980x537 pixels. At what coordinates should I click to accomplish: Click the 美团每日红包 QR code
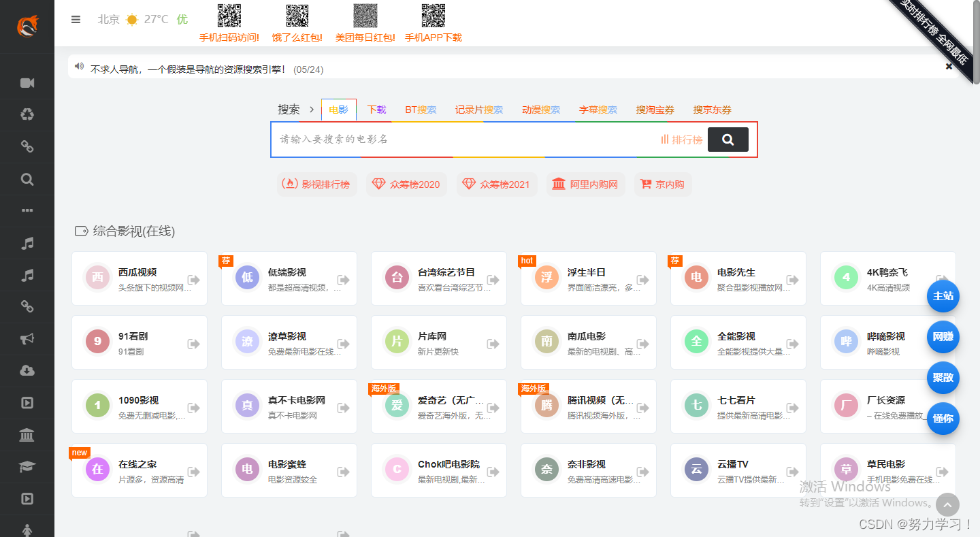(365, 16)
